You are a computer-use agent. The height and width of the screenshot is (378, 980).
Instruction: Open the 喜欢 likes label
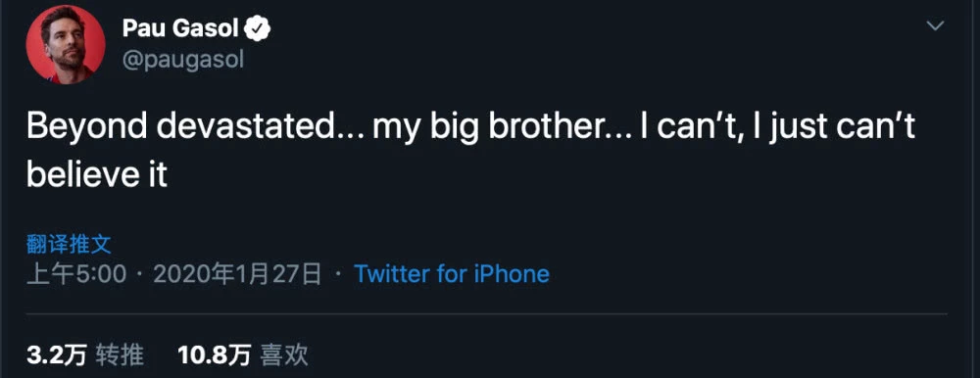284,354
